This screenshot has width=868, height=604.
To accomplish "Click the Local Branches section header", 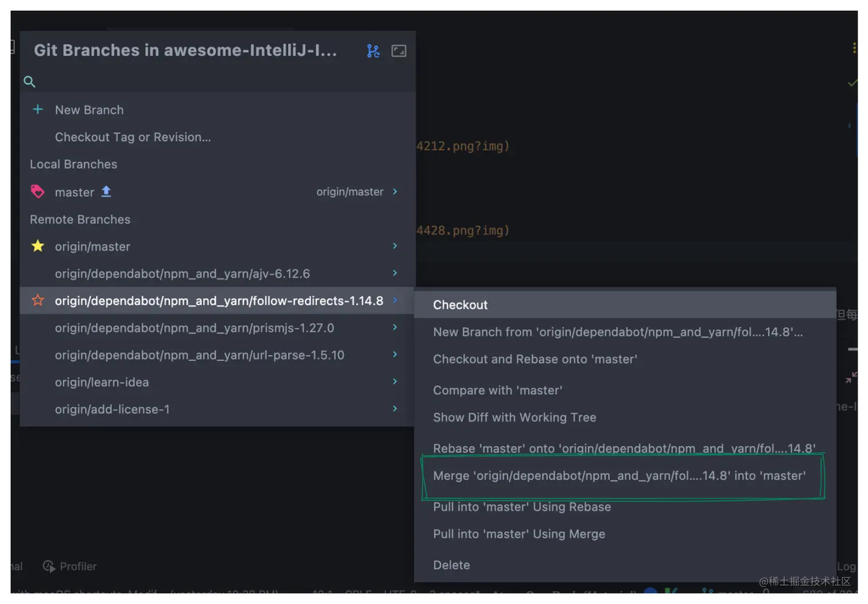I will (73, 164).
